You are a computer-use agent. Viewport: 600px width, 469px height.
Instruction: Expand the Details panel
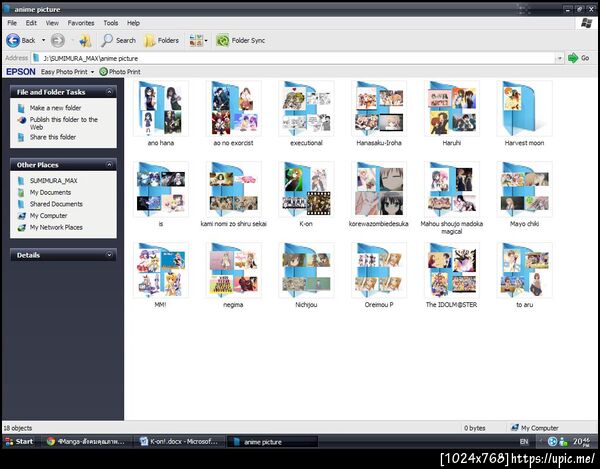(109, 255)
